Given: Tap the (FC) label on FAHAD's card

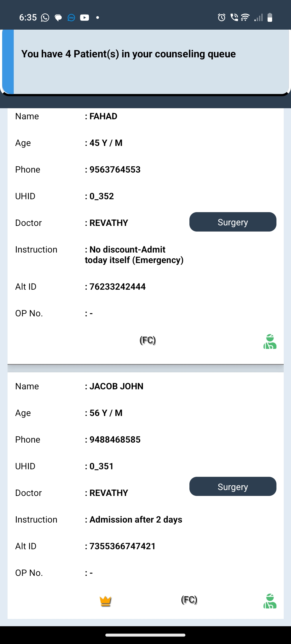Looking at the screenshot, I should tap(148, 340).
